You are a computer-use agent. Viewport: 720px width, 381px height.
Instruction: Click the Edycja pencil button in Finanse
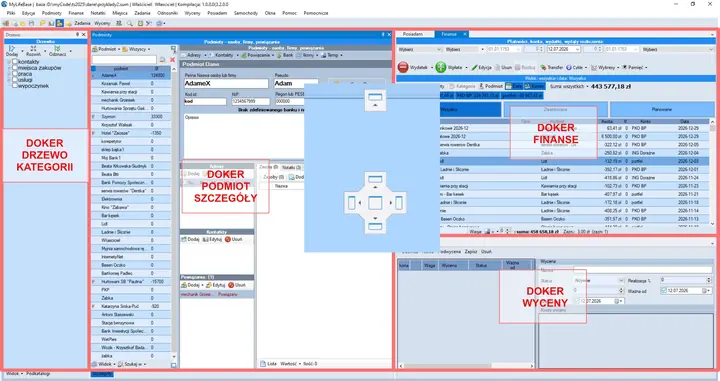pyautogui.click(x=481, y=67)
